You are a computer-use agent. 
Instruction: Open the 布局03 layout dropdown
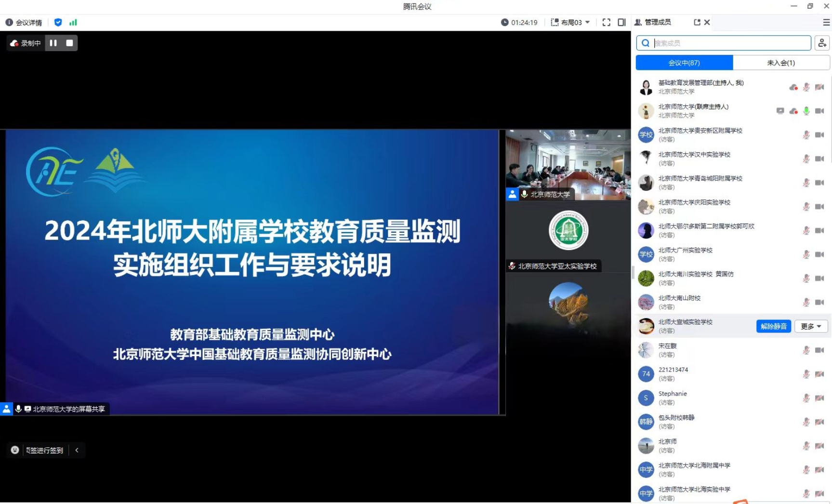pos(571,22)
